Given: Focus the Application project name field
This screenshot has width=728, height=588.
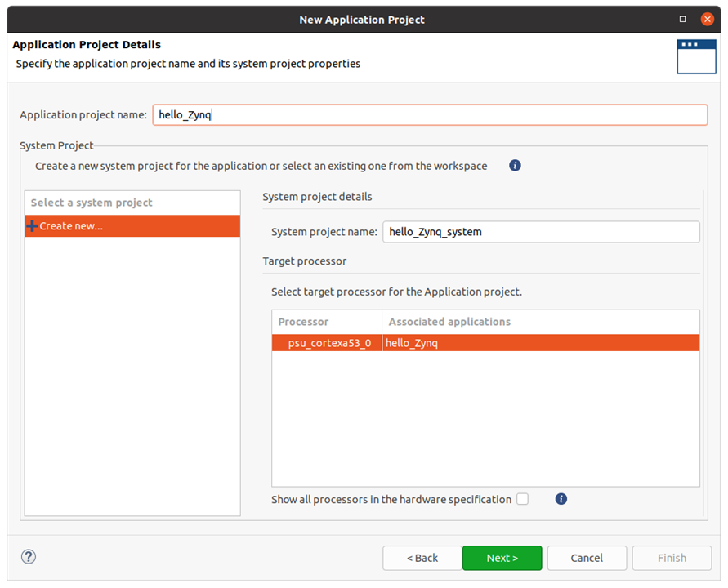Looking at the screenshot, I should [x=430, y=115].
